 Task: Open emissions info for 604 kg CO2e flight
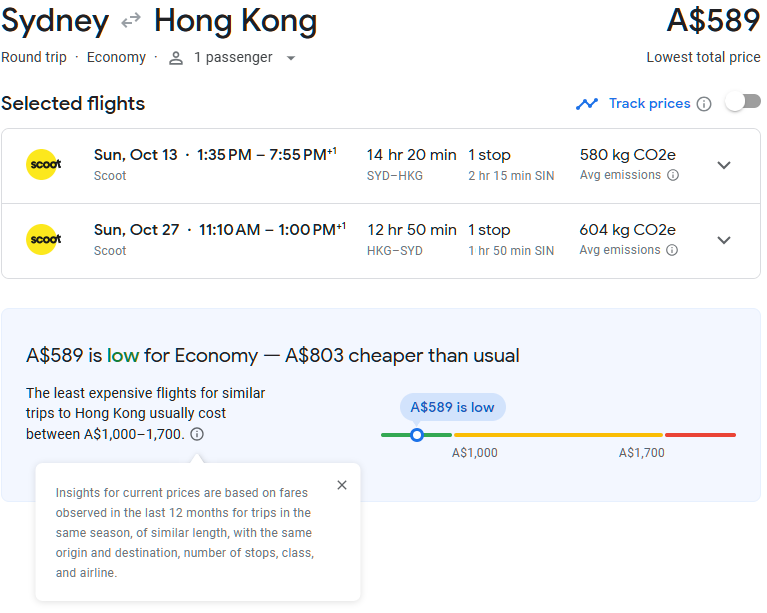click(x=673, y=250)
